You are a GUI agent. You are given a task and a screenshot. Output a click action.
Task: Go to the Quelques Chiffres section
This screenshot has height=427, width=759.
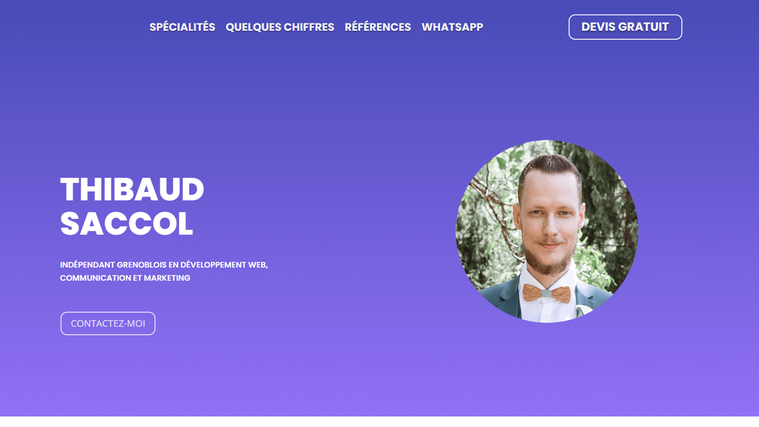(280, 27)
